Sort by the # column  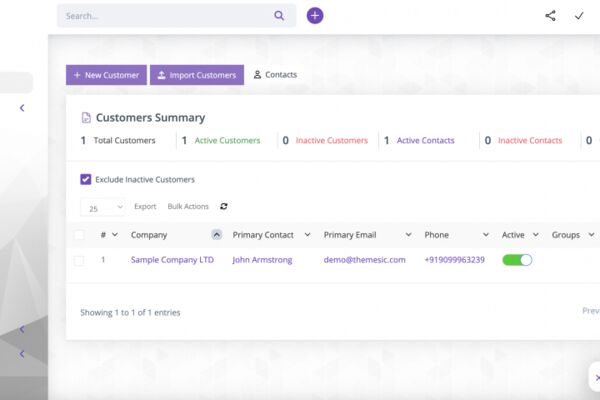109,235
